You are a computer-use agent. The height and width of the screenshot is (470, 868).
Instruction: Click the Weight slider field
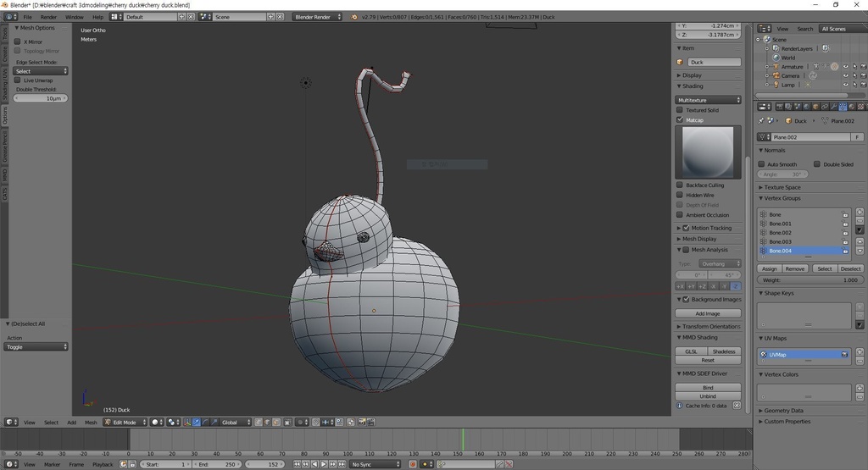[810, 280]
